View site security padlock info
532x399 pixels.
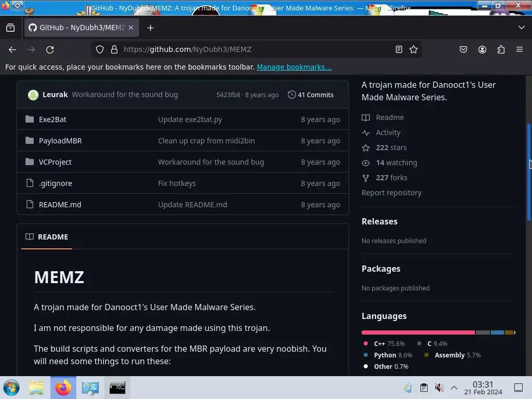[114, 49]
